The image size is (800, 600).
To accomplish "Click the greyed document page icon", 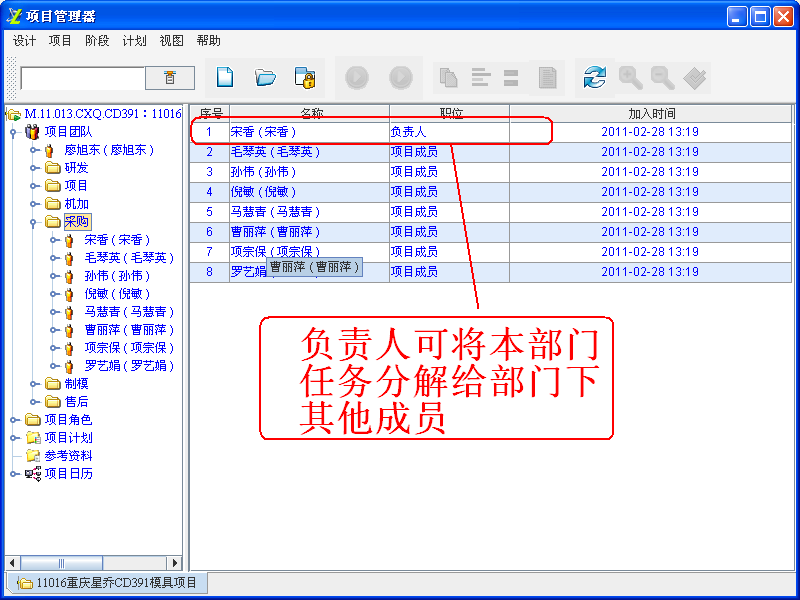I will tap(547, 78).
